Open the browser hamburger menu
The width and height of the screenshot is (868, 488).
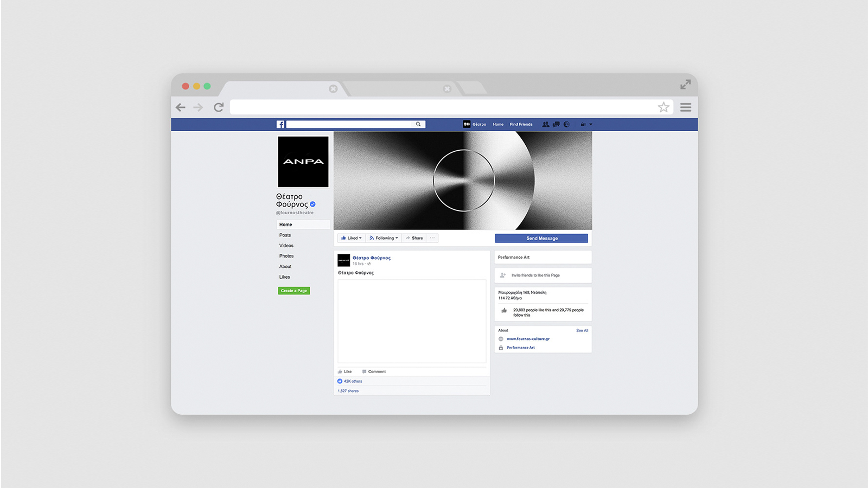686,107
